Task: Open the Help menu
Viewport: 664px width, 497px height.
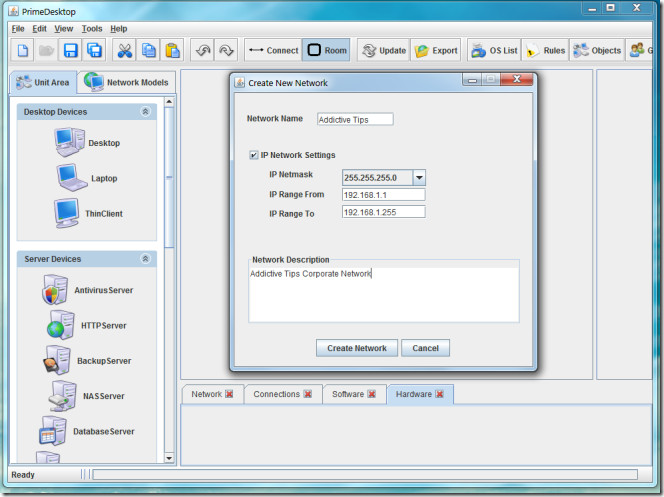Action: 119,29
